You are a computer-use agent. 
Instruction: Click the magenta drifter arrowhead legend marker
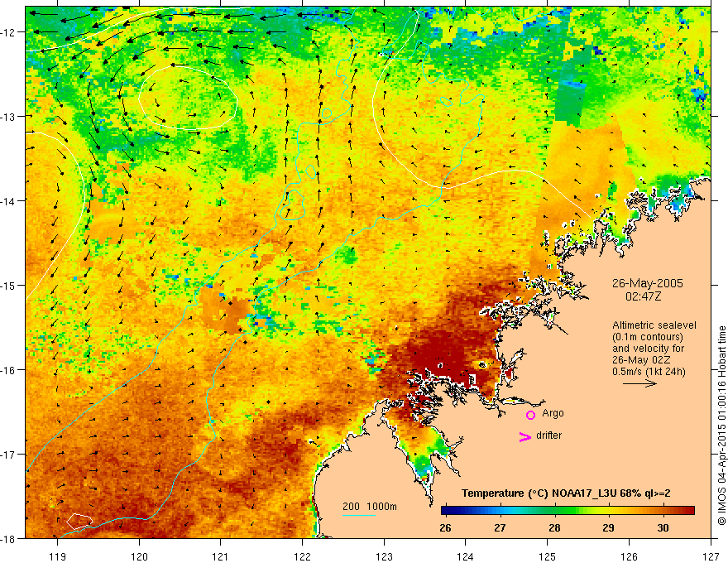coord(524,437)
